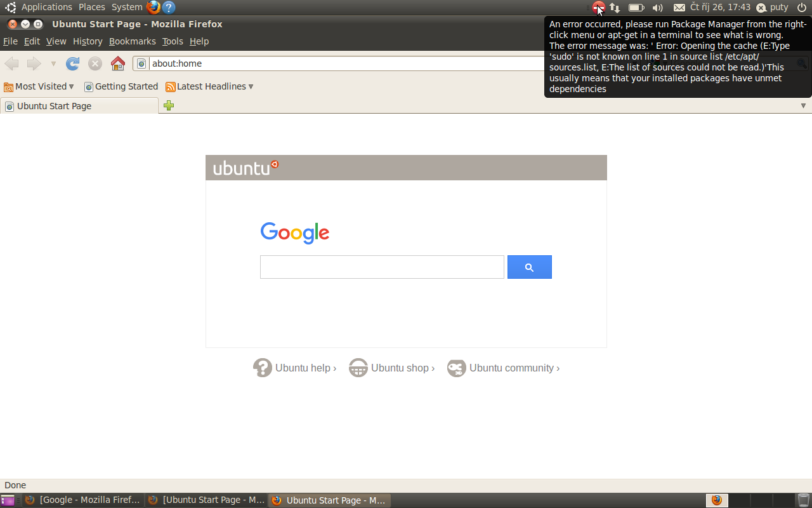
Task: Click the blue Google search button
Action: click(x=530, y=267)
